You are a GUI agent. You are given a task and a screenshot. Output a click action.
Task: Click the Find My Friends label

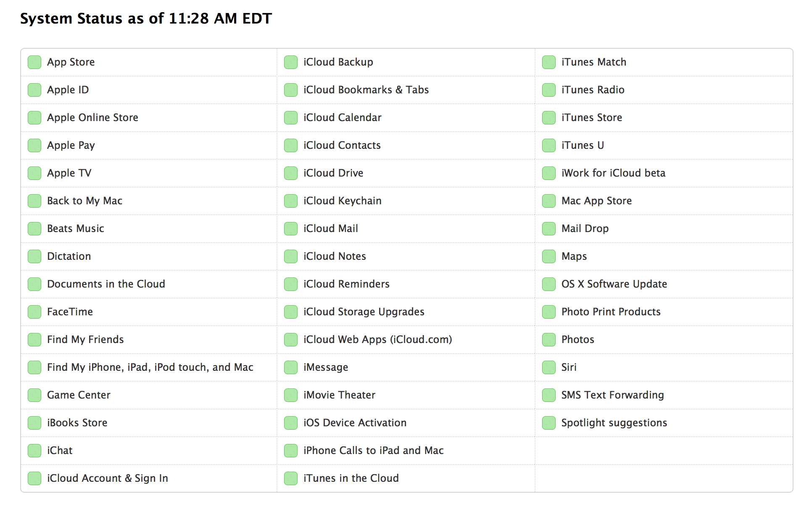click(85, 340)
